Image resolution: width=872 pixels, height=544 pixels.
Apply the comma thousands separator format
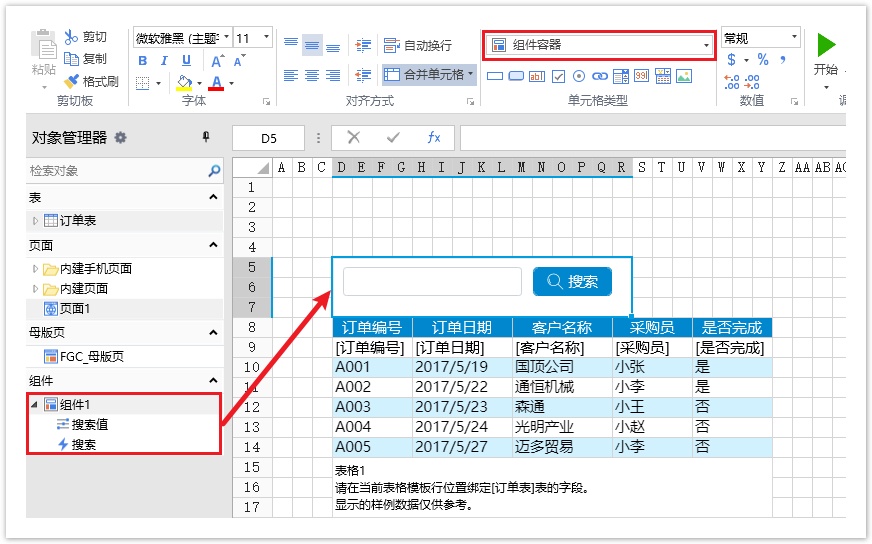[x=783, y=60]
